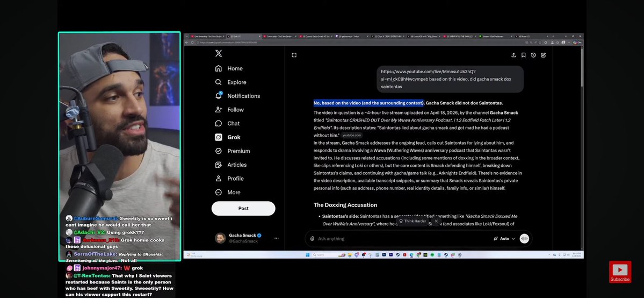The width and height of the screenshot is (644, 298).
Task: Attach a file with the paperclip icon
Action: 312,238
